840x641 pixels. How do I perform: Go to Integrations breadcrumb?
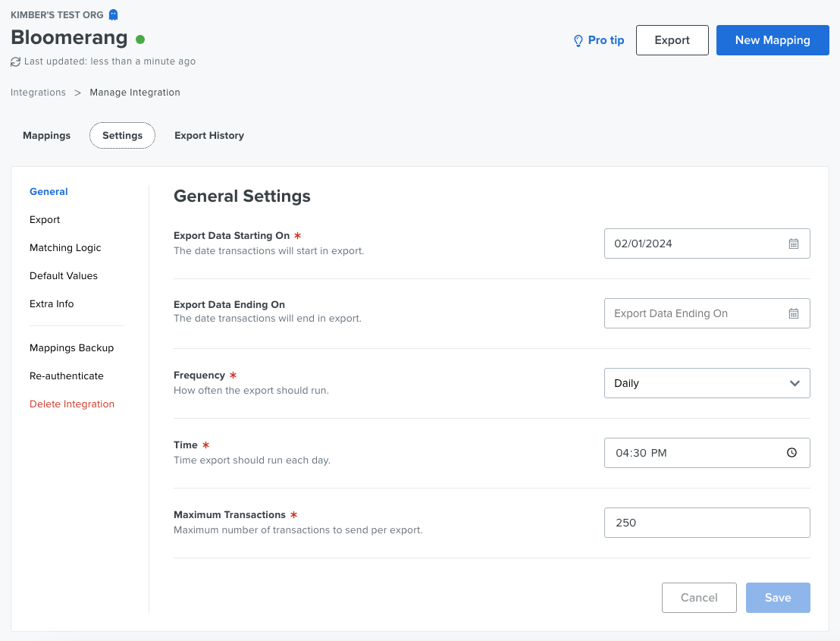point(38,93)
